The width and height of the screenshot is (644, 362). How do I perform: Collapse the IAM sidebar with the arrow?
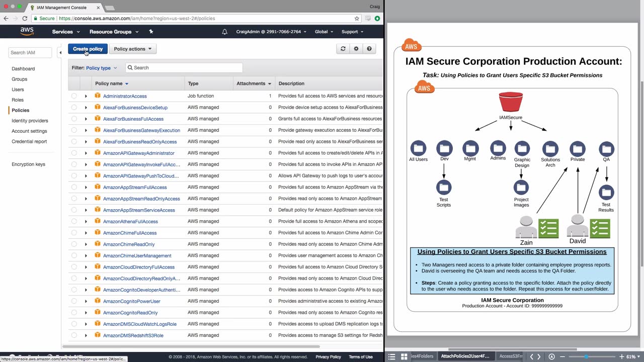61,52
